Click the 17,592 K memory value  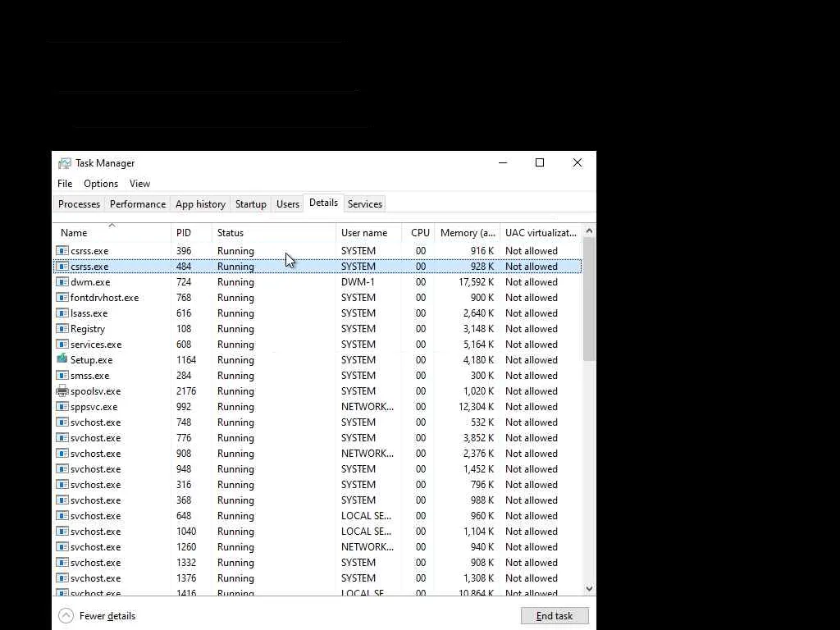[477, 282]
